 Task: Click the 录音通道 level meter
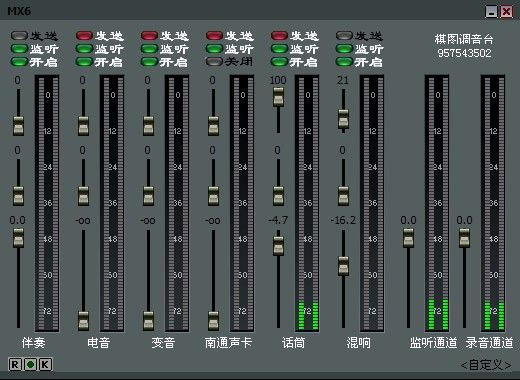point(493,203)
